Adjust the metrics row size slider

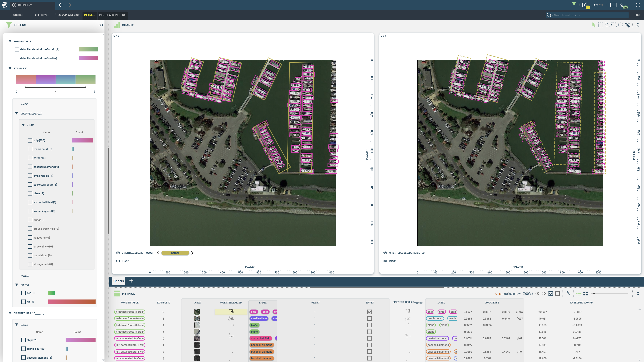coord(594,293)
